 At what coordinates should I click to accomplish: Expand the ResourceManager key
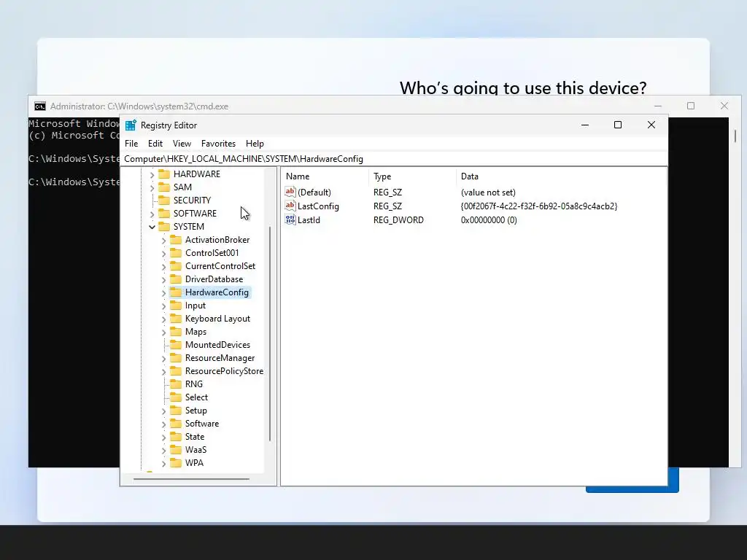[164, 359]
